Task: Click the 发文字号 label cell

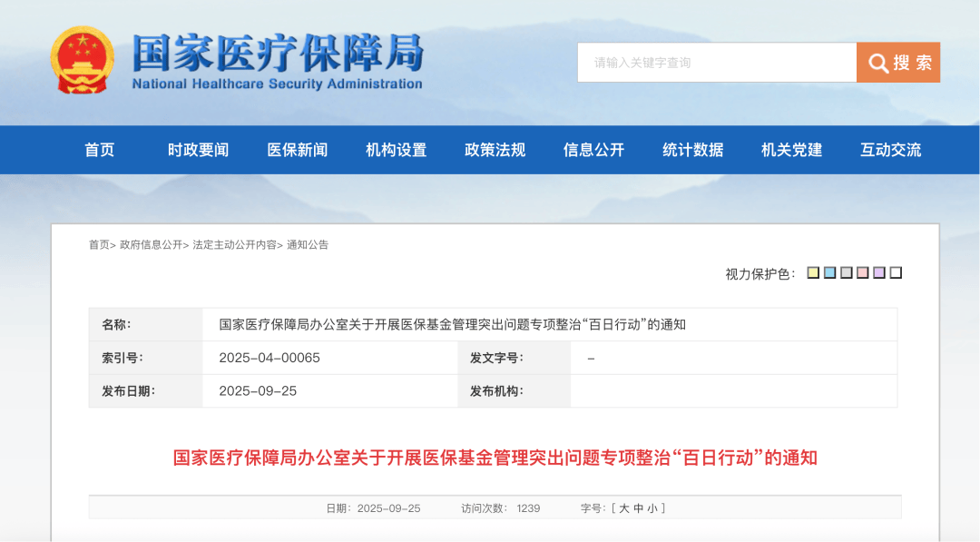Action: pyautogui.click(x=514, y=358)
